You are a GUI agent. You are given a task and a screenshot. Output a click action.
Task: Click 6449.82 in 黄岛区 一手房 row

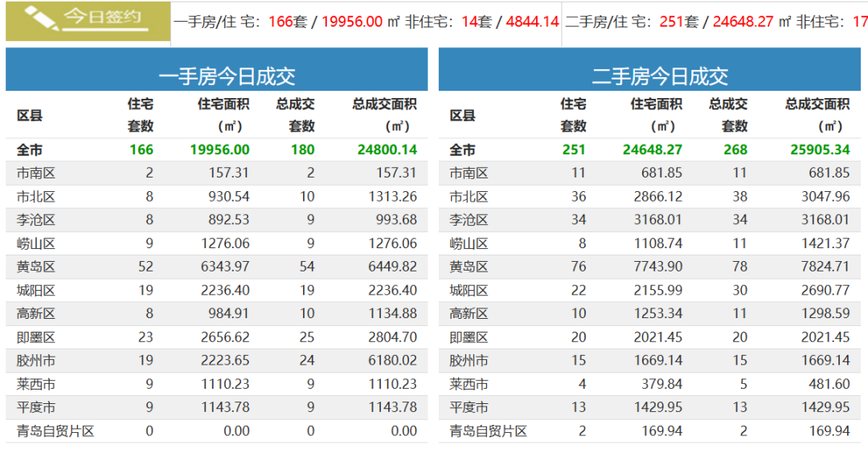392,267
